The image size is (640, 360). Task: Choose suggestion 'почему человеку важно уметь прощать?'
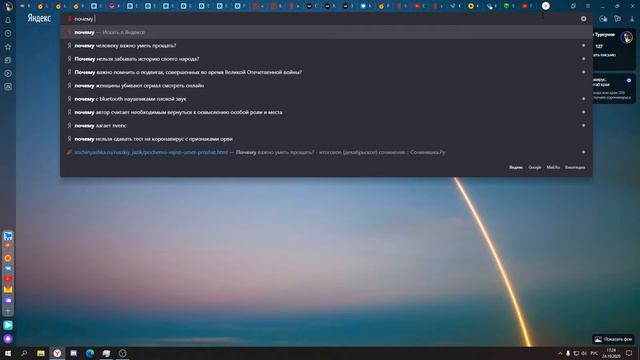326,46
